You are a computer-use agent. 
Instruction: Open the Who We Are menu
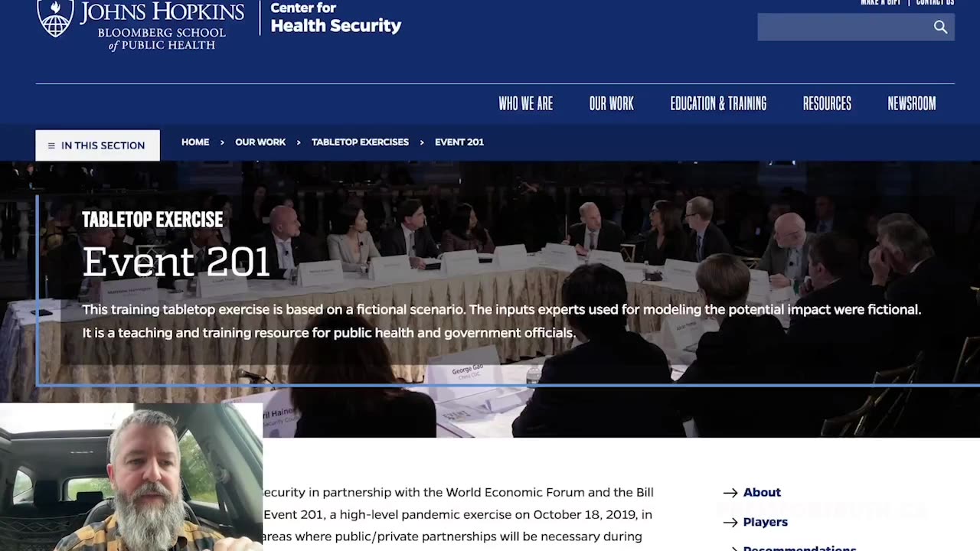[525, 103]
